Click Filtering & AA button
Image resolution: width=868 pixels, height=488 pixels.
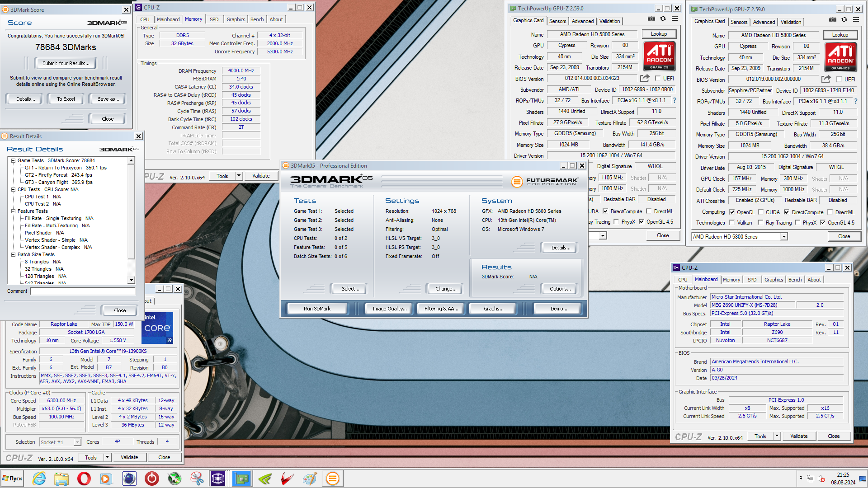[441, 309]
